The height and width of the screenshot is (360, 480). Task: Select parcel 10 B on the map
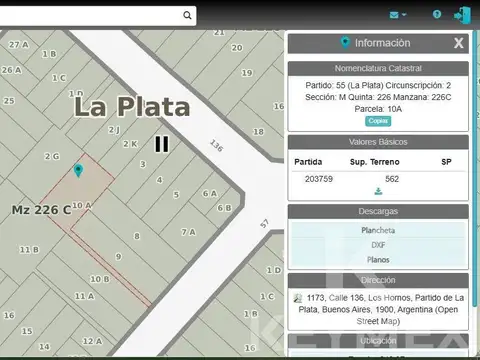(100, 279)
